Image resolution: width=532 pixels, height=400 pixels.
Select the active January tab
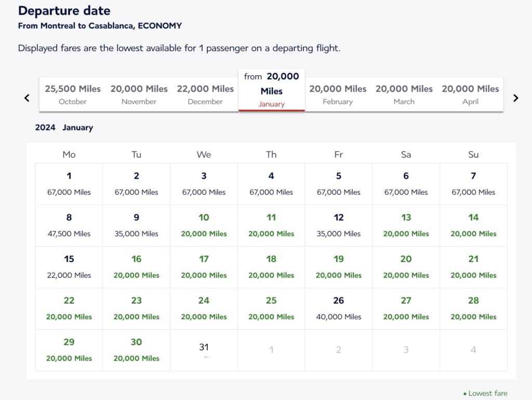click(271, 90)
